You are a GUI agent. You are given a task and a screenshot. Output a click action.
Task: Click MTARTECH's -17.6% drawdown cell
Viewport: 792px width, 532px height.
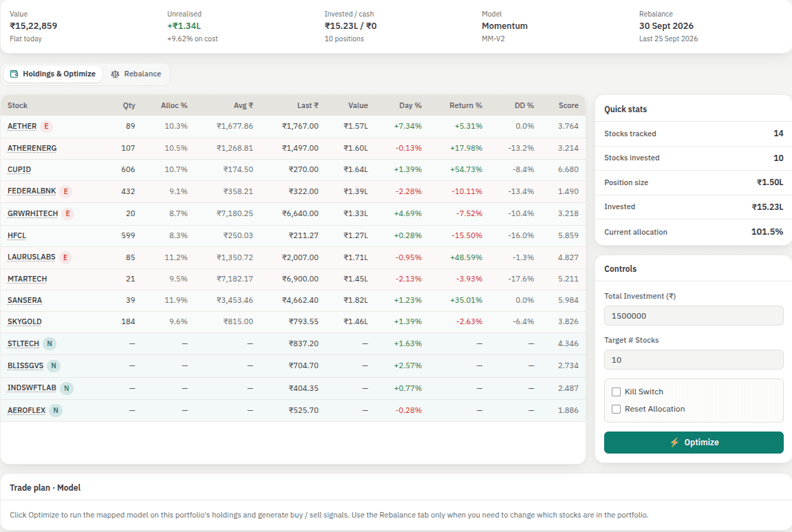tap(522, 279)
